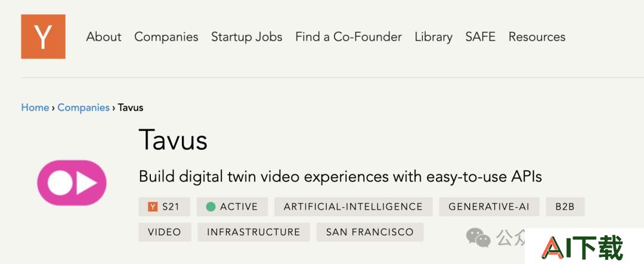Select the GENERATIVE-AI tag
This screenshot has height=264, width=644.
click(489, 207)
